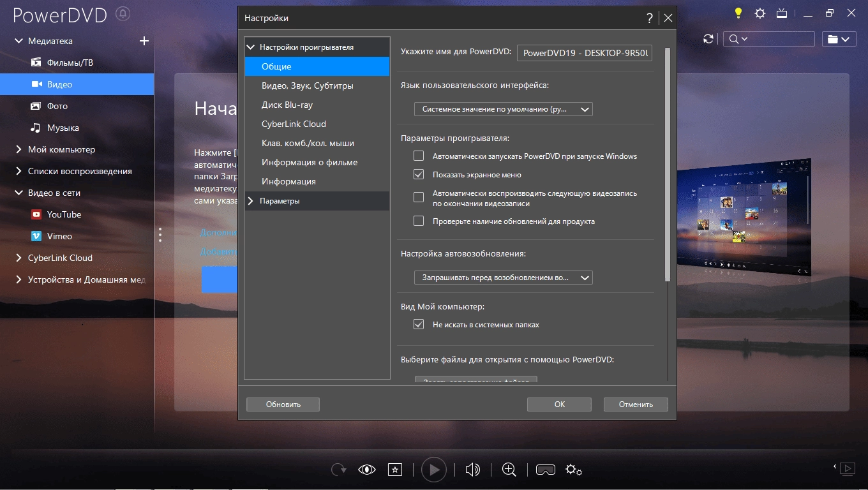
Task: Open auto-resume setting dropdown
Action: (x=504, y=278)
